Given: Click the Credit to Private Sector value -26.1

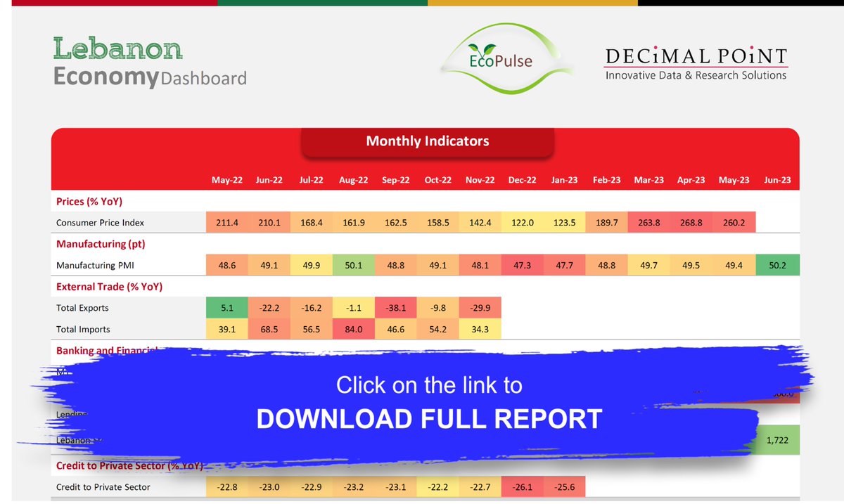Looking at the screenshot, I should click(522, 486).
